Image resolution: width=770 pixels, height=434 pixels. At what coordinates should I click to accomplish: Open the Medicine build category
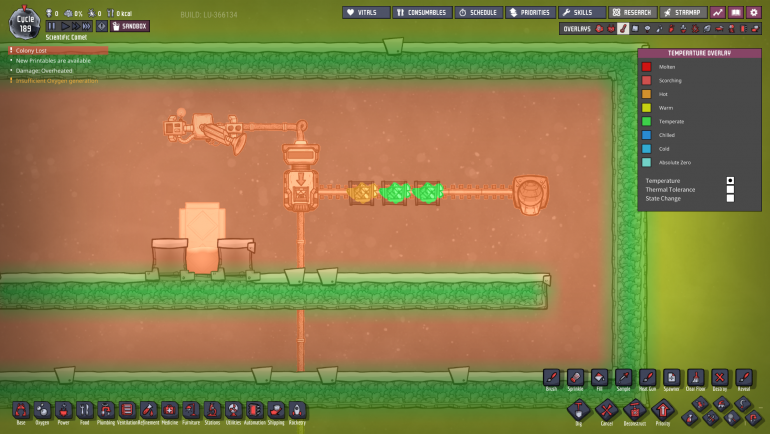click(169, 410)
